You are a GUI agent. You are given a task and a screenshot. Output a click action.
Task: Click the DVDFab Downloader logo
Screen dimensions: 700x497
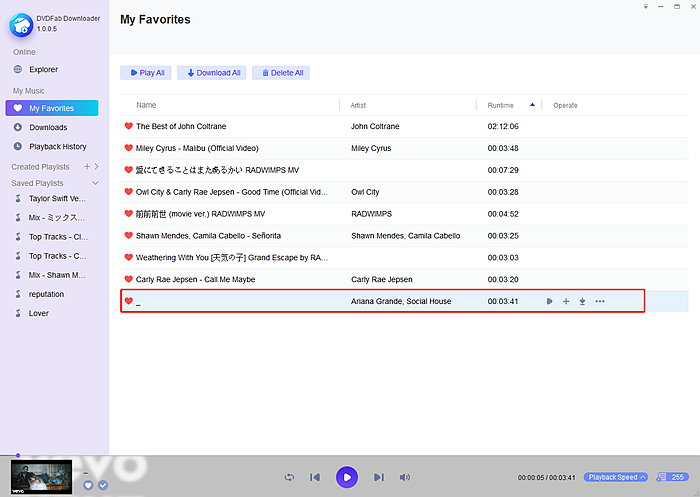point(21,25)
